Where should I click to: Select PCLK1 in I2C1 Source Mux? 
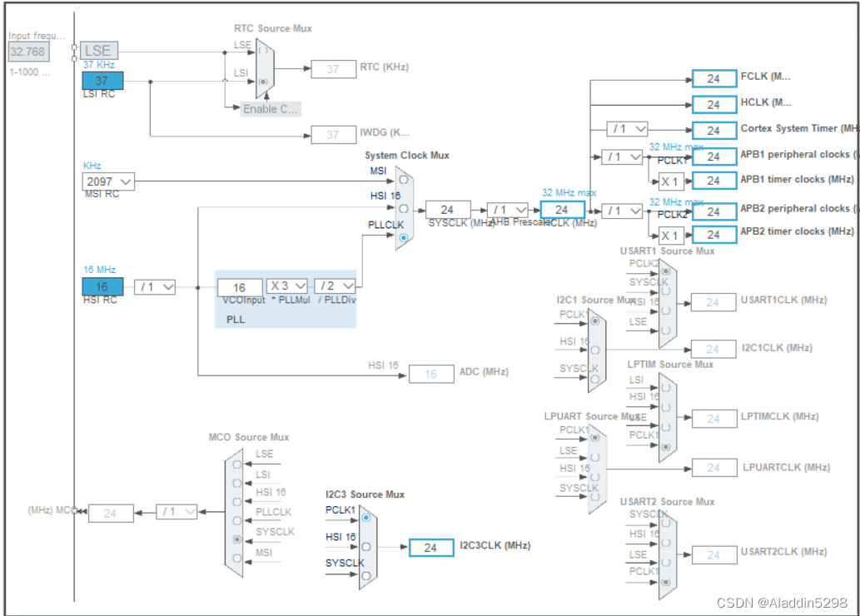tap(595, 320)
